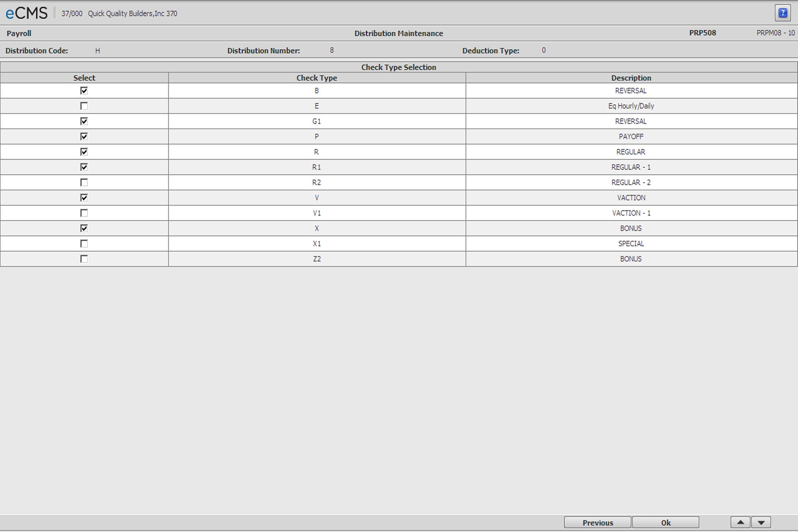Click the page up arrow button
The width and height of the screenshot is (798, 532).
click(740, 523)
